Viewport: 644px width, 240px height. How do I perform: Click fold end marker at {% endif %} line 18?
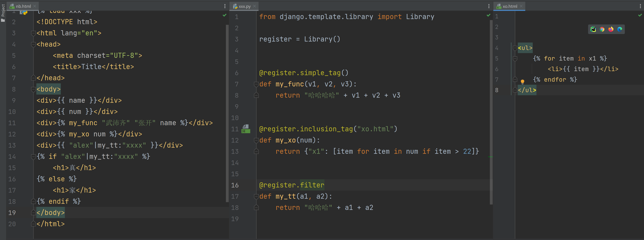click(x=33, y=201)
